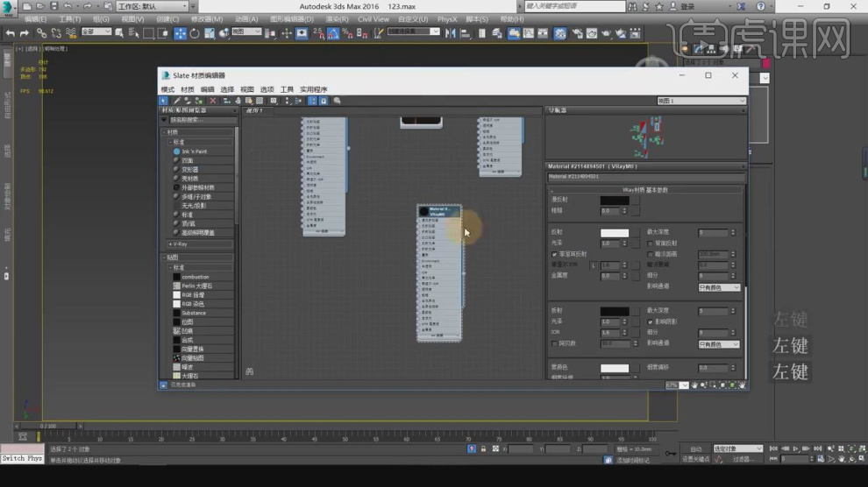Click the assign-material-to-selection icon
This screenshot has width=868, height=487.
coord(199,101)
